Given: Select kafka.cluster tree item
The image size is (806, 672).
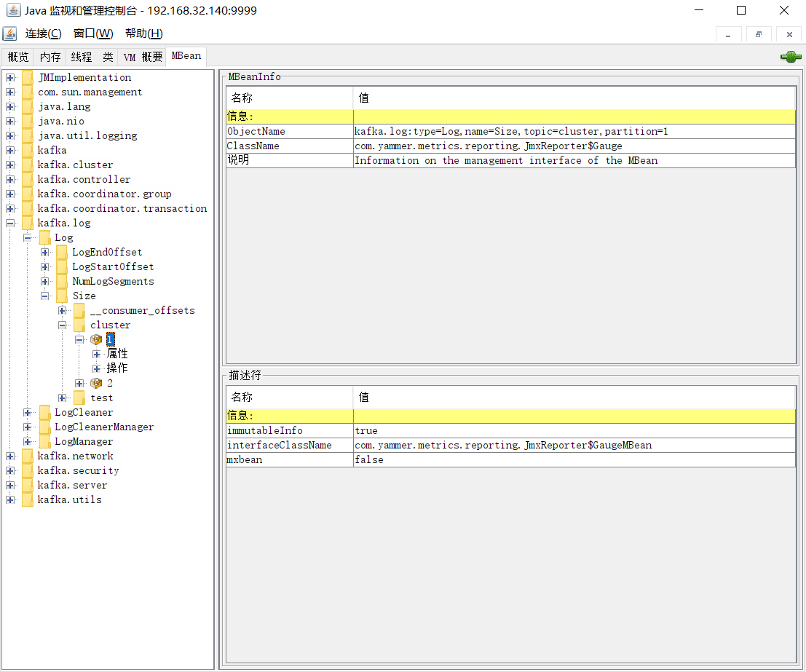Looking at the screenshot, I should tap(75, 165).
